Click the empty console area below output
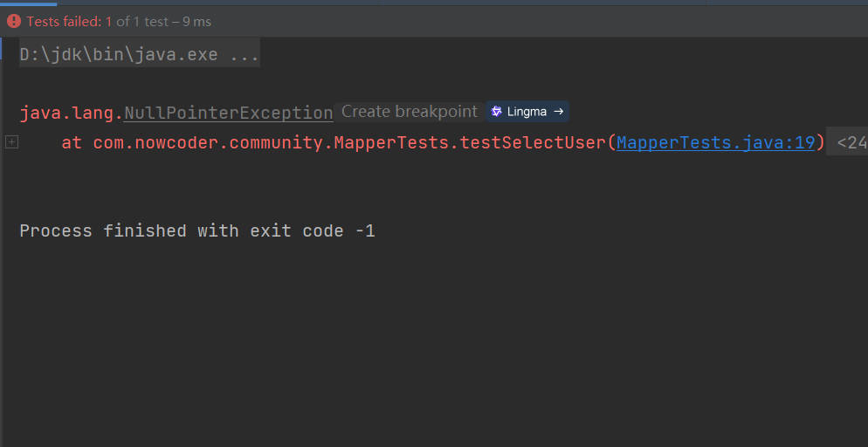Screen dimensions: 868x447 pyautogui.click(x=434, y=343)
